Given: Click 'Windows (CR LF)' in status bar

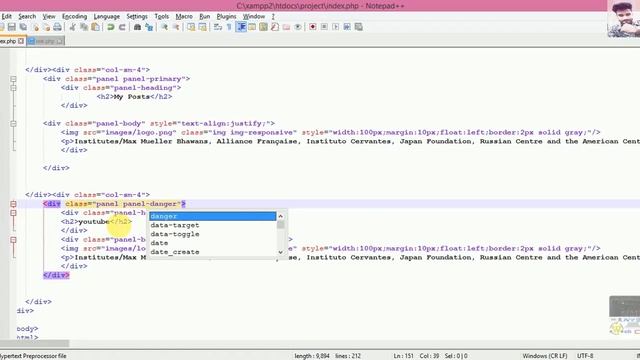Looking at the screenshot, I should pos(544,356).
